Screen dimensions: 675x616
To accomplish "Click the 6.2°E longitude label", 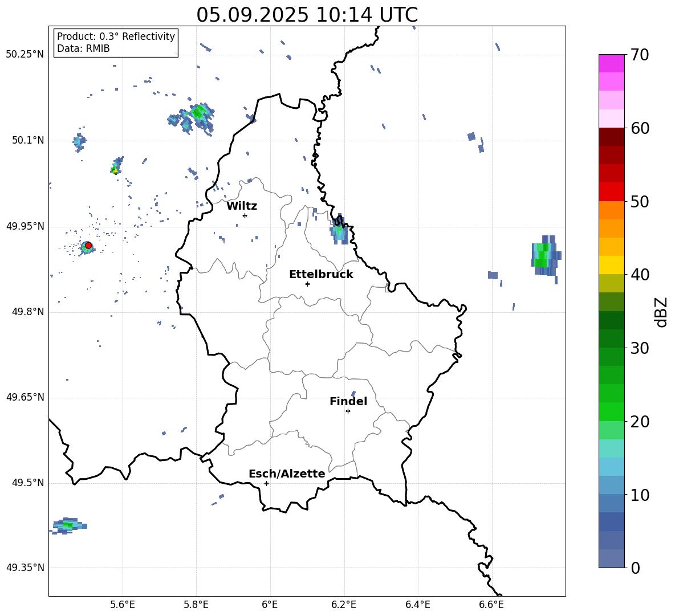I will 344,605.
